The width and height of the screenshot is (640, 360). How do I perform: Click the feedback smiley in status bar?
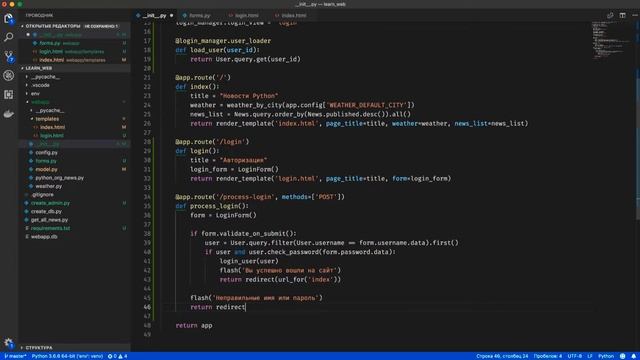coord(622,356)
